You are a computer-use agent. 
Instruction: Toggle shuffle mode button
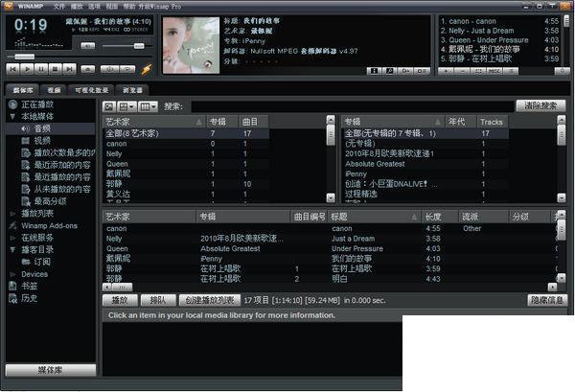point(109,69)
